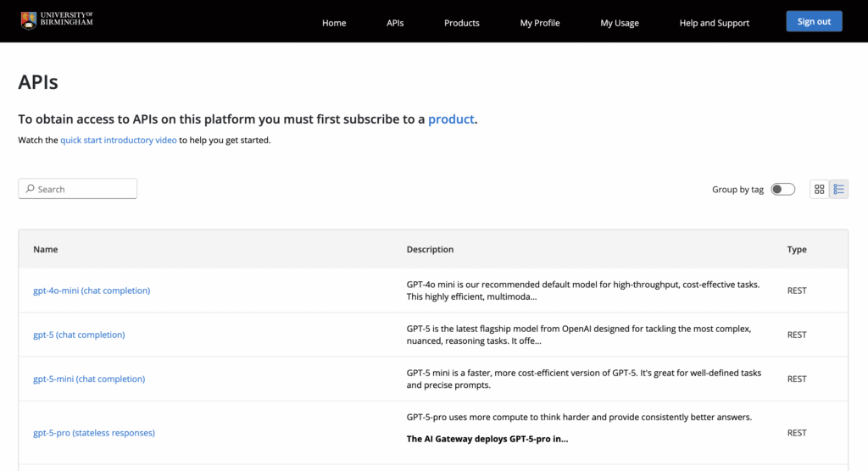Click the GPT-5 mini description text
Viewport: 868px width, 471px height.
click(583, 380)
